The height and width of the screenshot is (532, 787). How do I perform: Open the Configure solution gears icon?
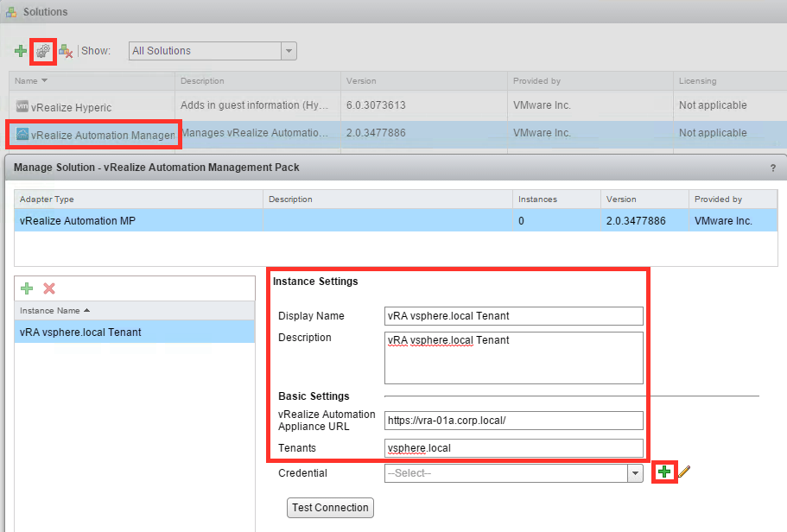43,51
